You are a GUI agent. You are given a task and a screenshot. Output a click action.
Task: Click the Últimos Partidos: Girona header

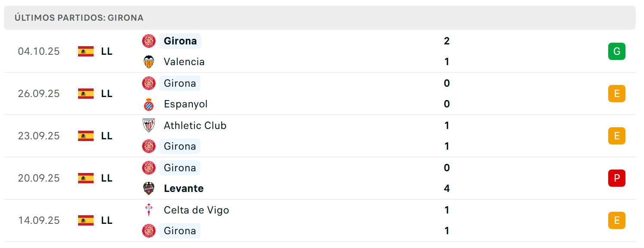[79, 18]
